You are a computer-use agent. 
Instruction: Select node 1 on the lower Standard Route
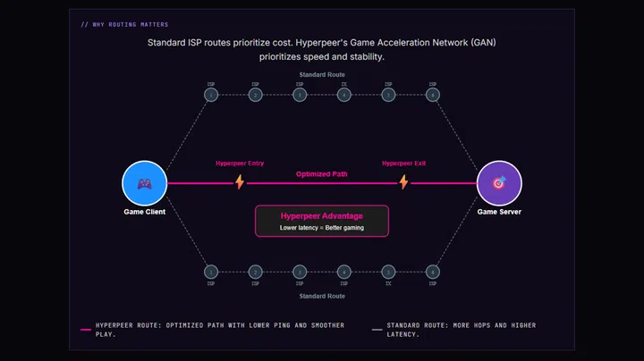point(211,272)
